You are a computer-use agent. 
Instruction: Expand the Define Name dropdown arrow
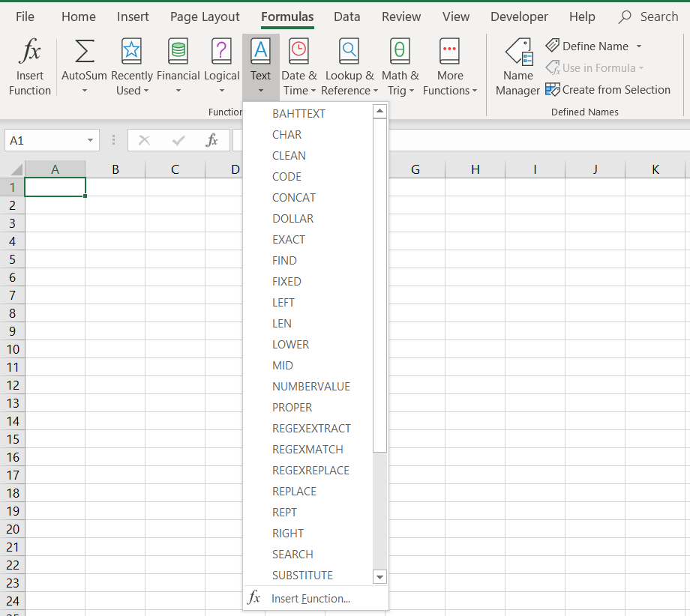pos(639,46)
